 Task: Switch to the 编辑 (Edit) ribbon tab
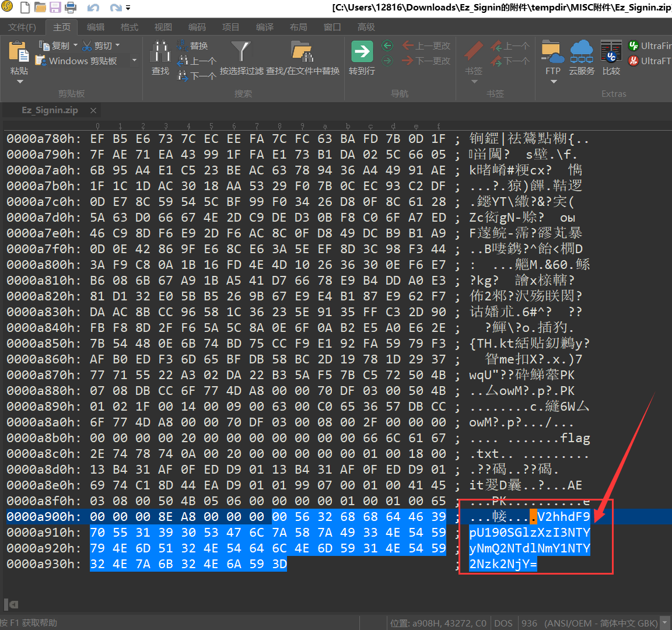click(96, 27)
